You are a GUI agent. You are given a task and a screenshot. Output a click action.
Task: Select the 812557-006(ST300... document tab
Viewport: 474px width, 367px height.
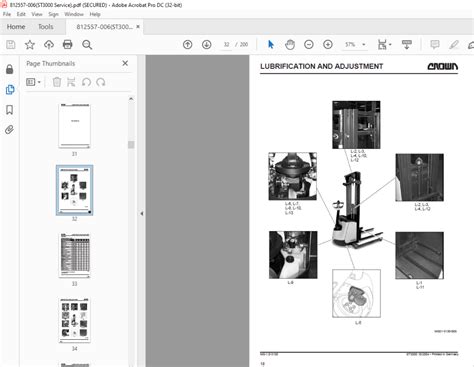104,27
